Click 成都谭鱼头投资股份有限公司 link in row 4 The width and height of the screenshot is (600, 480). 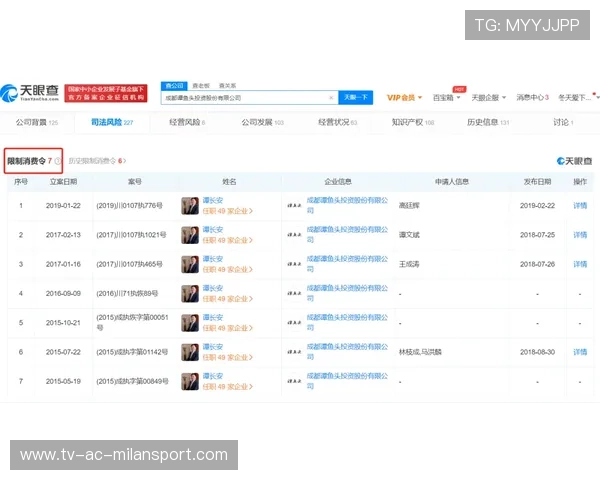tap(348, 293)
